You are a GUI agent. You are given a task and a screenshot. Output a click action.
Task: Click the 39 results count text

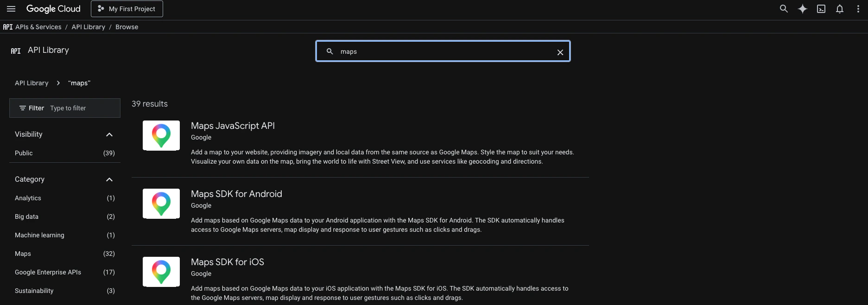(150, 104)
